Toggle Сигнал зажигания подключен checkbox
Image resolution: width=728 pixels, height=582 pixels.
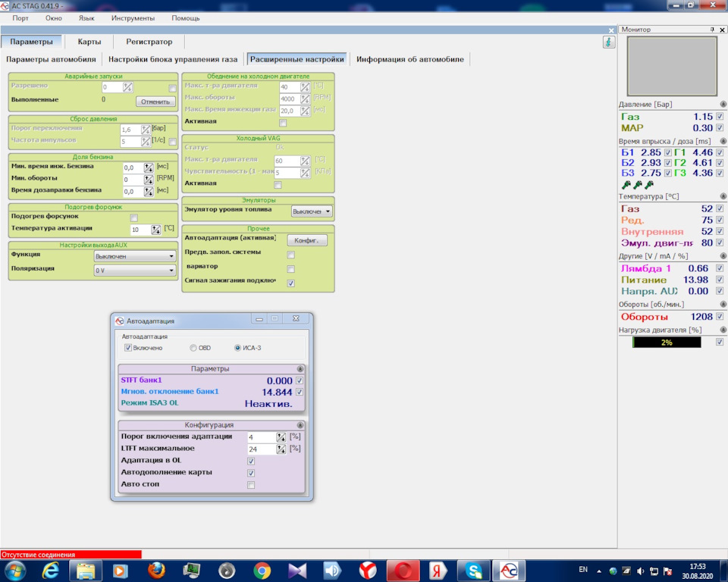[290, 283]
